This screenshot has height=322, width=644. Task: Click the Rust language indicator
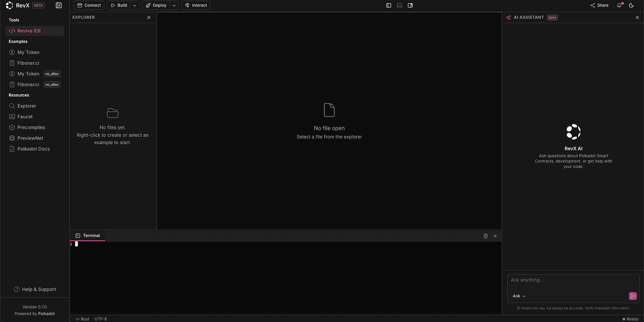(x=82, y=319)
